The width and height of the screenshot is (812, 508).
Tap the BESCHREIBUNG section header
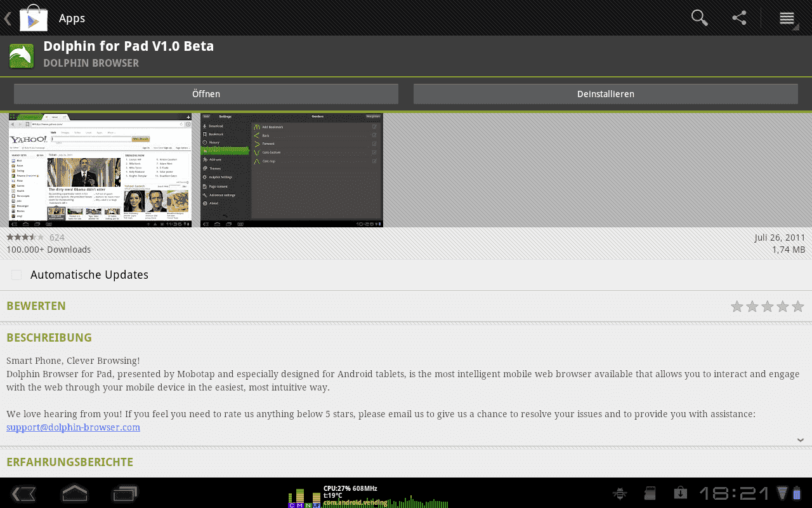click(x=49, y=338)
